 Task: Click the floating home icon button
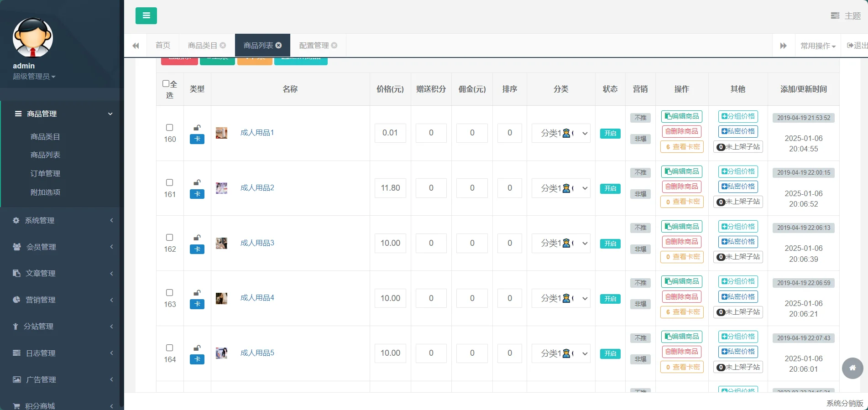(x=852, y=368)
